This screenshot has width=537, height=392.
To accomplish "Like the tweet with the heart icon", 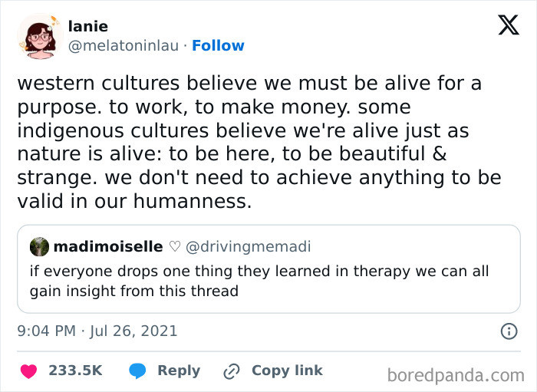I will point(29,371).
